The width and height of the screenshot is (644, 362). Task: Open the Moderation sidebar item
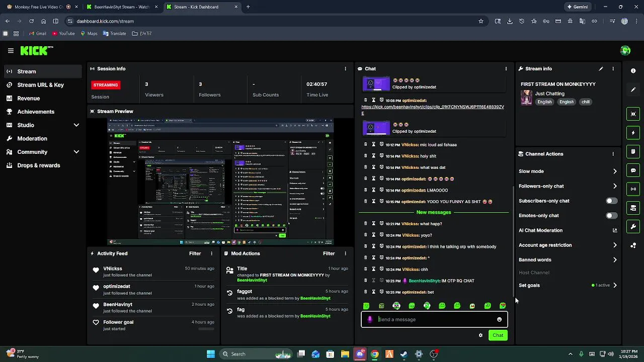point(43,139)
